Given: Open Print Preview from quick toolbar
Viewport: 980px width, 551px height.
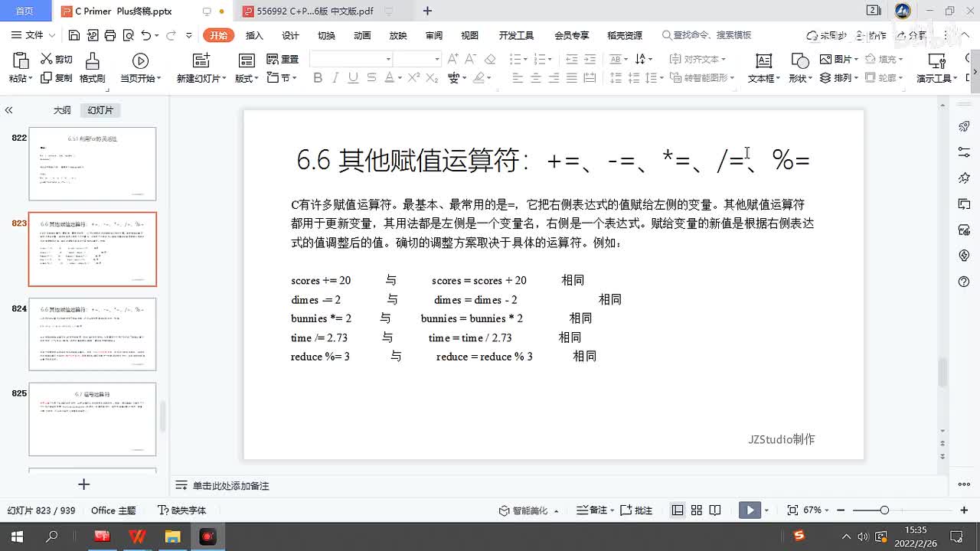Looking at the screenshot, I should pyautogui.click(x=128, y=35).
